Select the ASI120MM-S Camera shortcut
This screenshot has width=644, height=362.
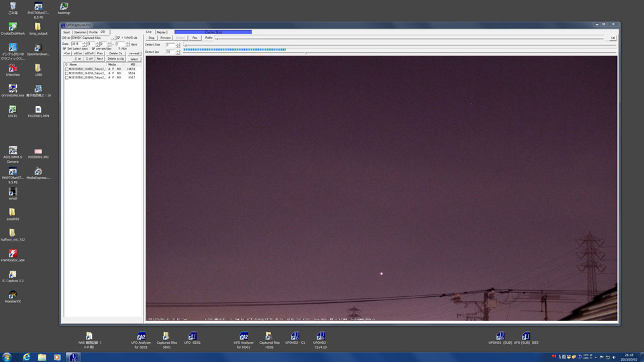point(13,155)
